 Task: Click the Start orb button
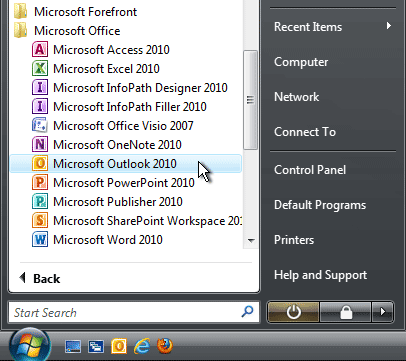(x=30, y=345)
